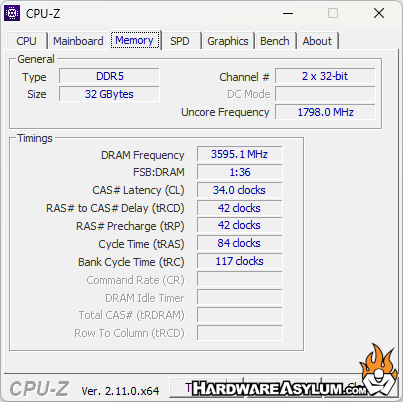The image size is (403, 402).
Task: Show the Graphics tab
Action: click(228, 41)
